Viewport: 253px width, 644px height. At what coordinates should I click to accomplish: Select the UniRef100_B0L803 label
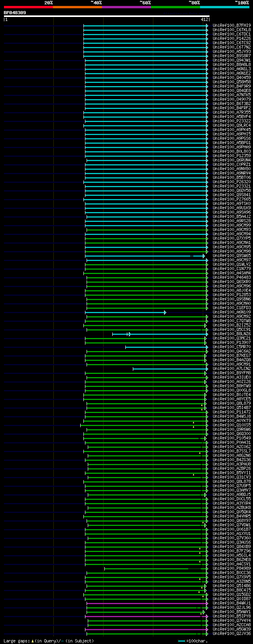[232, 151]
